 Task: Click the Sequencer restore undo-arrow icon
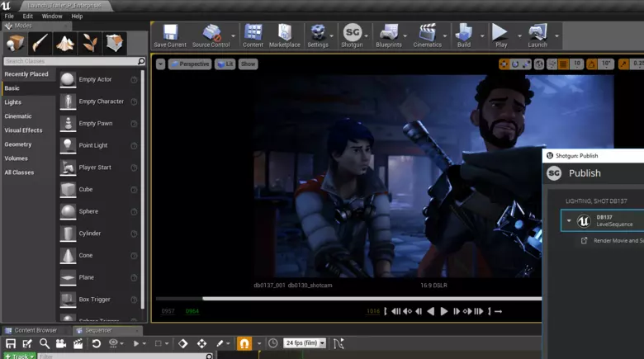96,343
